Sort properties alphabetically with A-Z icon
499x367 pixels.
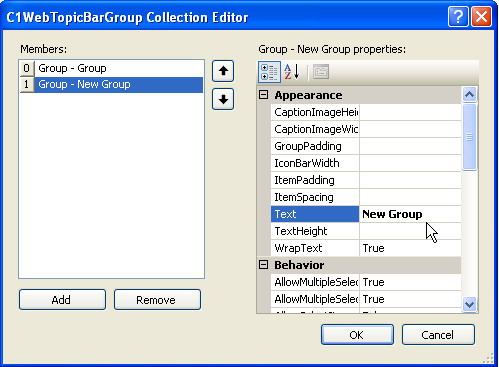point(292,72)
